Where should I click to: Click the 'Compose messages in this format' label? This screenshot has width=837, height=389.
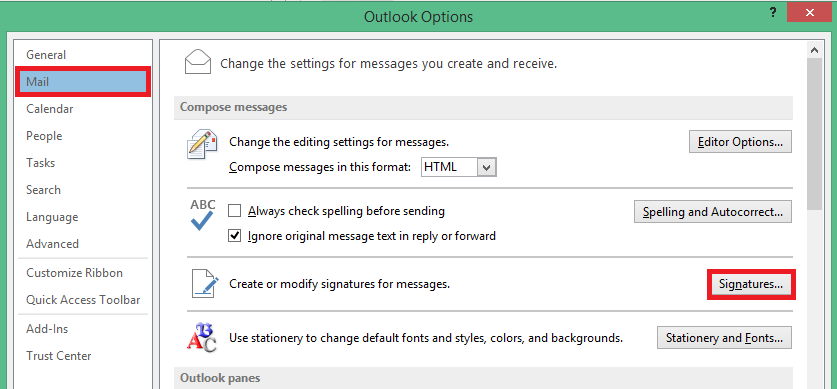click(320, 167)
